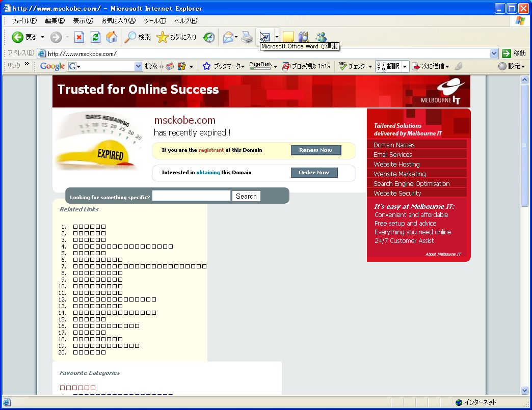The width and height of the screenshot is (532, 410).
Task: Refresh the page with the green arrows icon
Action: 95,37
